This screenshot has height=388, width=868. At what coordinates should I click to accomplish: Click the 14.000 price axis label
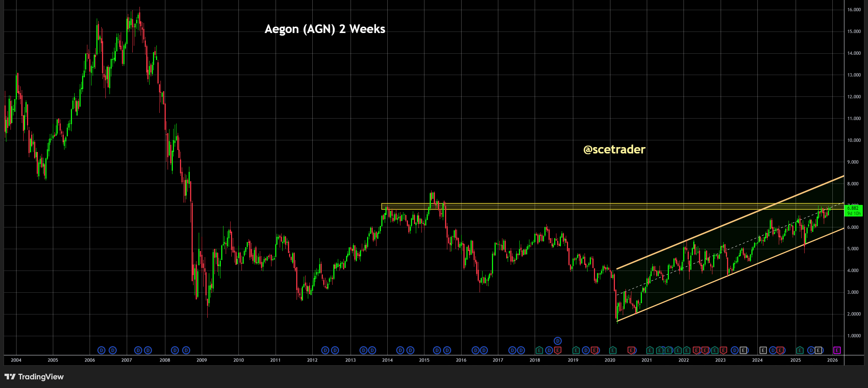click(854, 53)
